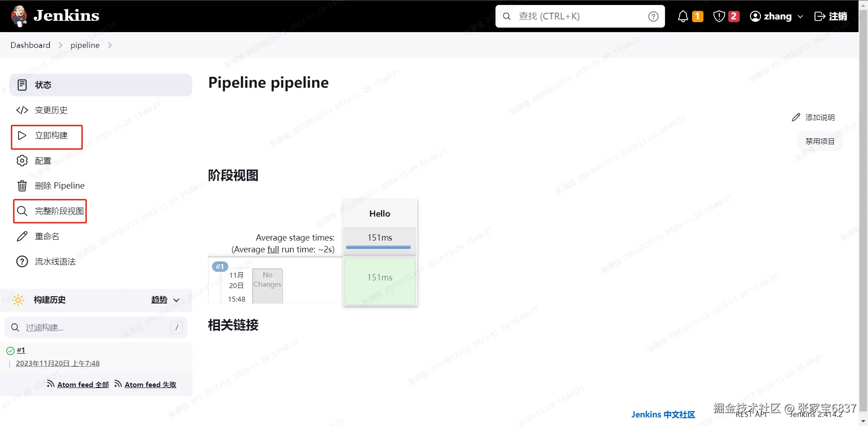The image size is (868, 426).
Task: Click RSS icon beside Atom feed 失败
Action: click(118, 384)
